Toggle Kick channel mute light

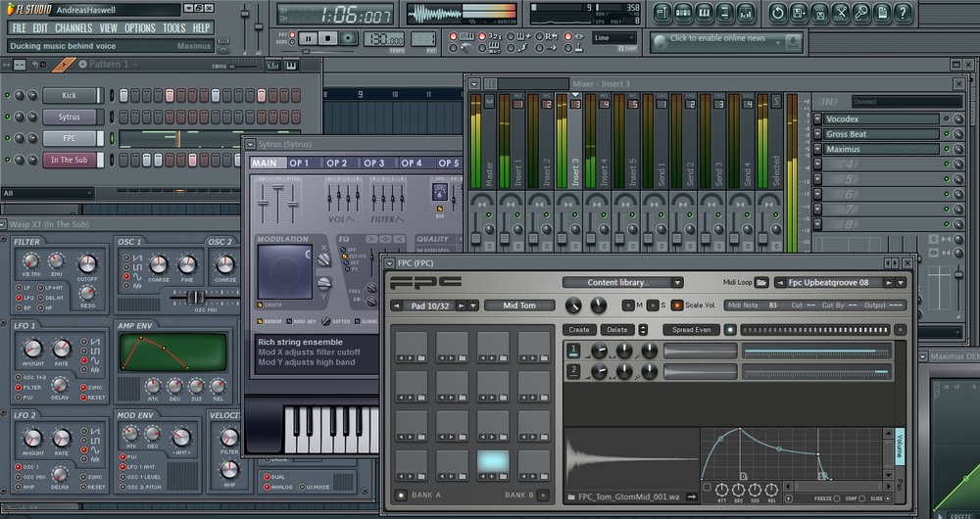[8, 96]
